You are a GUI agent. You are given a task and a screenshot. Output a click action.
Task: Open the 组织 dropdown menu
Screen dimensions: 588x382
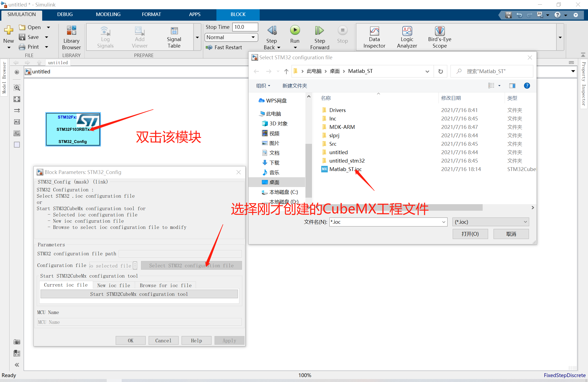coord(263,86)
